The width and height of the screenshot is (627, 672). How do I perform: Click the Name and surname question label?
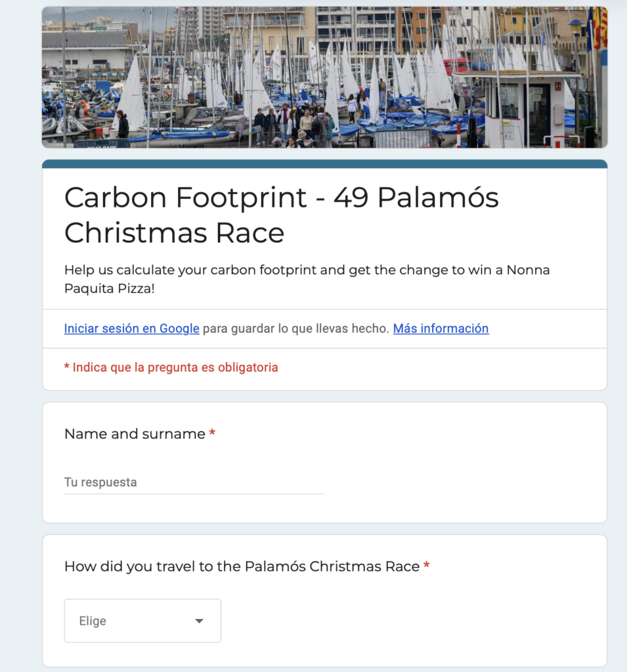135,434
